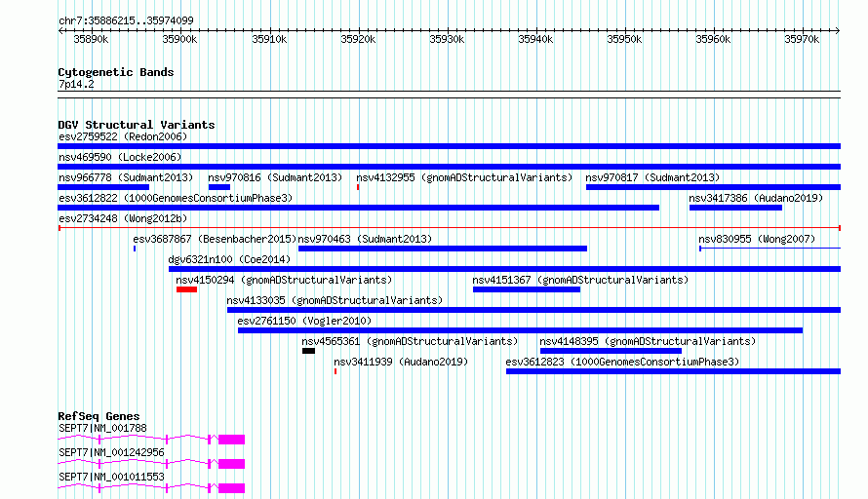The image size is (868, 499).
Task: Click esv3612822 (1000GenomesConsortiumPhase3) label
Action: [176, 198]
